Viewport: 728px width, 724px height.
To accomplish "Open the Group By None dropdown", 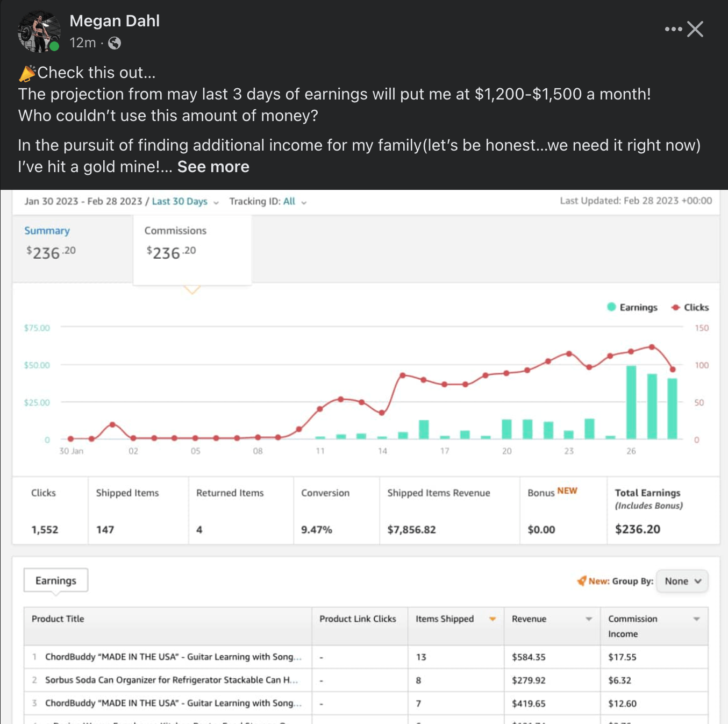I will click(682, 581).
